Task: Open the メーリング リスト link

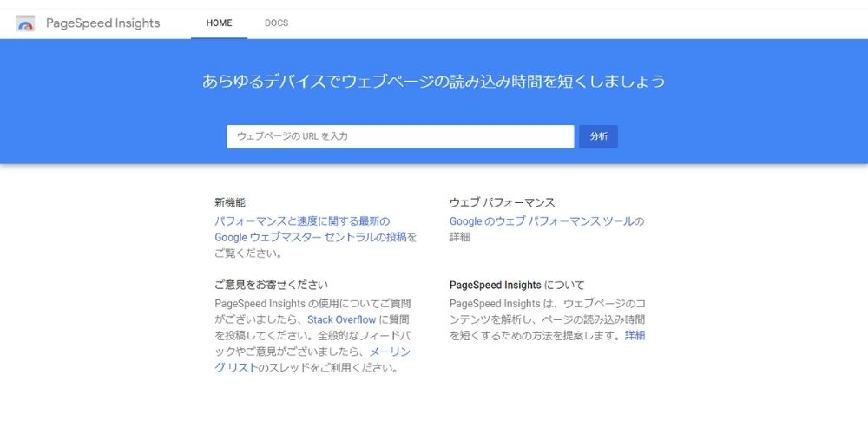Action: pos(312,360)
